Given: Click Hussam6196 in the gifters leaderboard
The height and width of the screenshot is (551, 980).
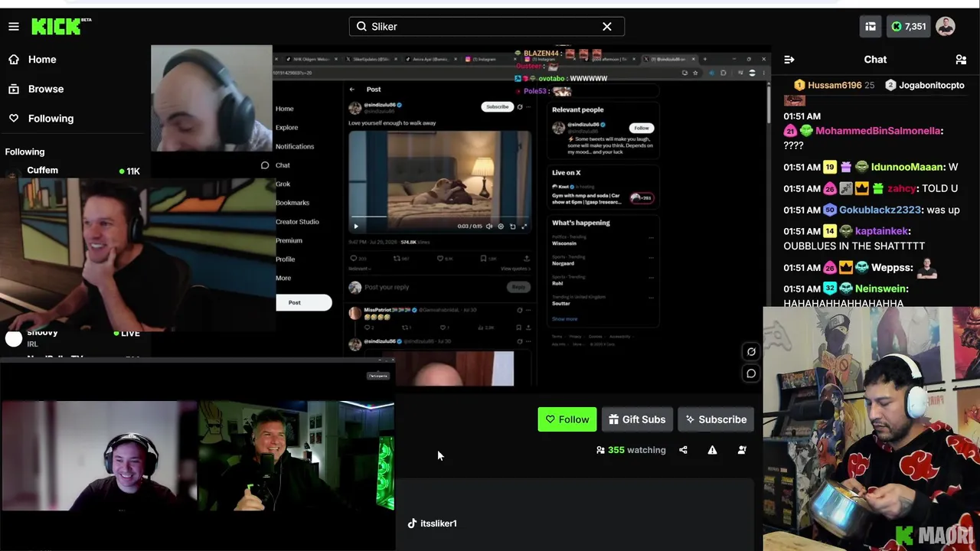Looking at the screenshot, I should coord(835,86).
